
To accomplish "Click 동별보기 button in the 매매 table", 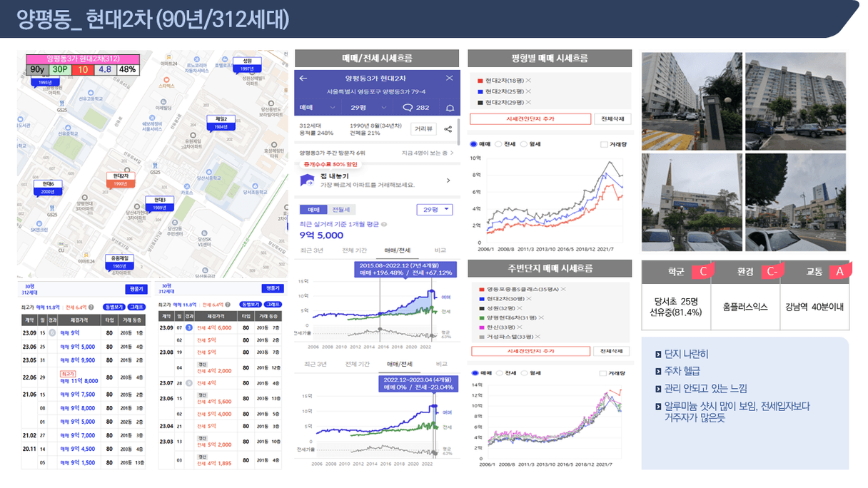I will 113,306.
